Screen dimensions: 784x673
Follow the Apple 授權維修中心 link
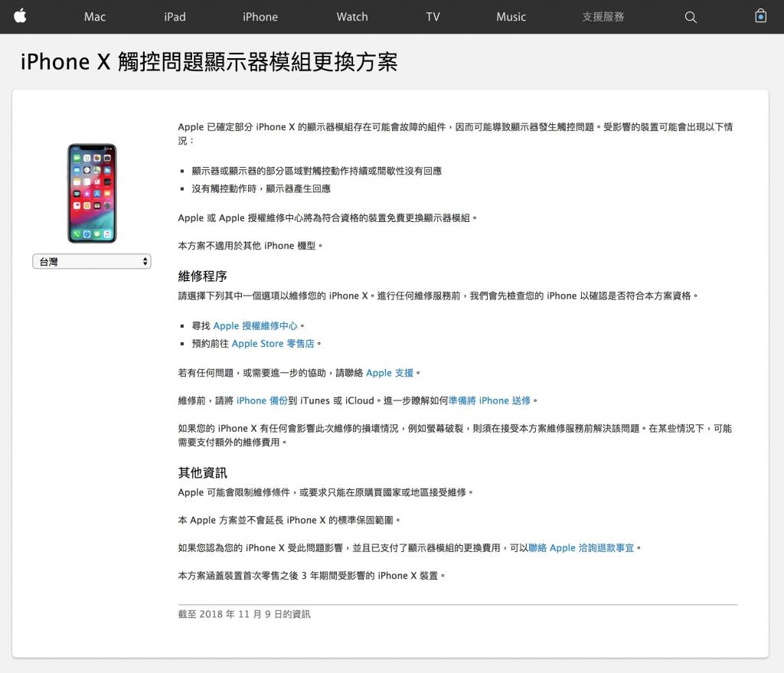[x=255, y=326]
